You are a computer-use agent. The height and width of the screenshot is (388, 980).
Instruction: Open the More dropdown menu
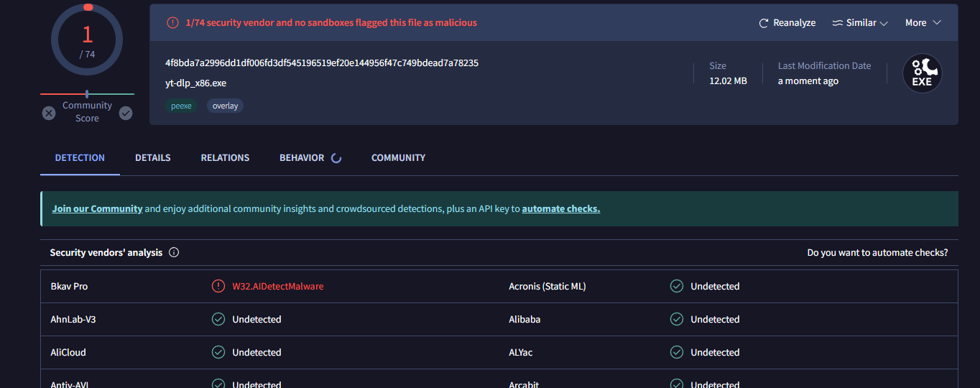923,23
